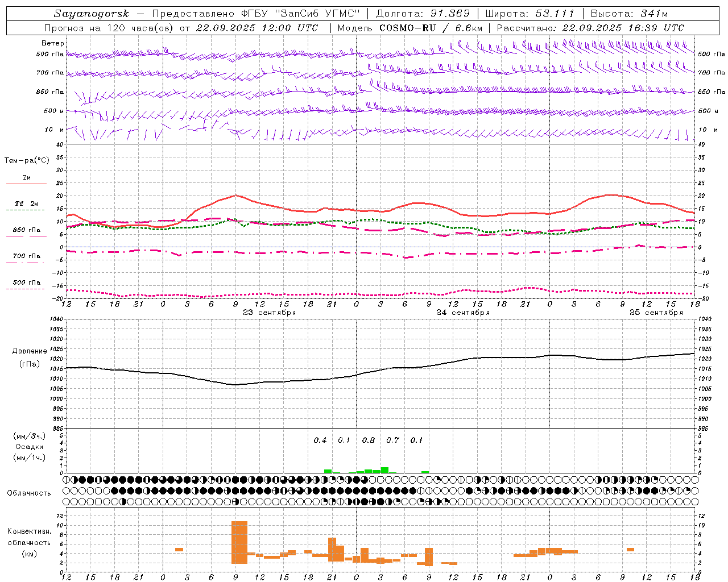Click the forecast start "22.09.2025 12:00 UTC"
The height and width of the screenshot is (582, 728).
[x=257, y=28]
